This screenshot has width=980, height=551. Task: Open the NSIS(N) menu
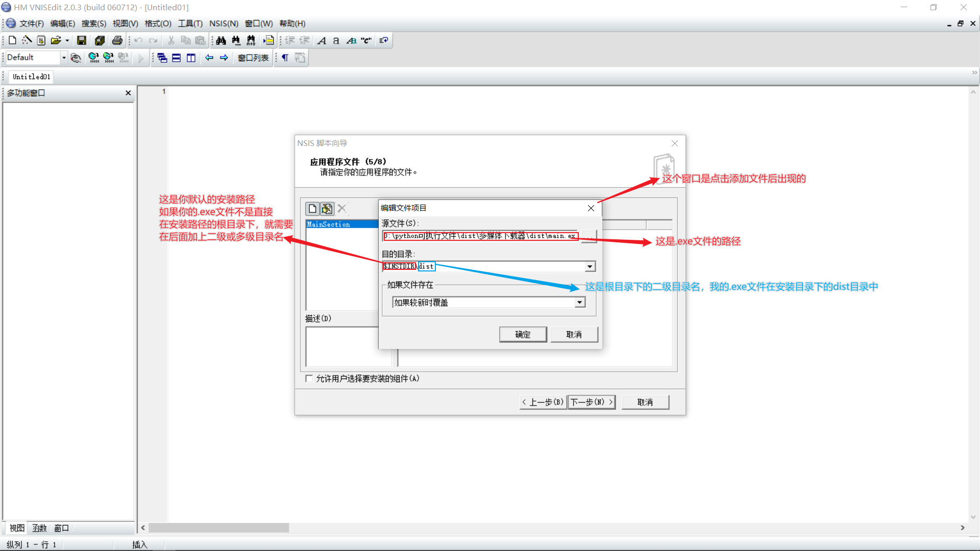click(224, 23)
